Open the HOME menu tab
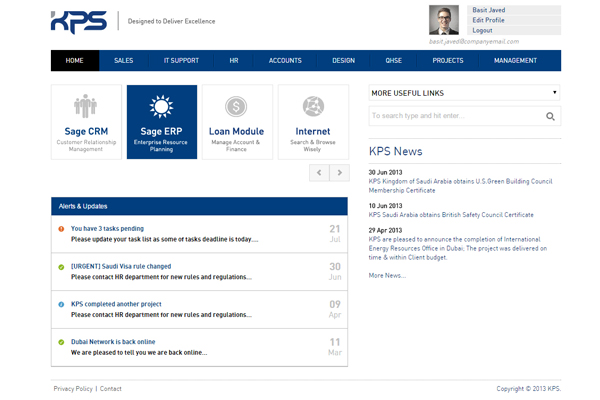600x400 pixels. coord(75,61)
